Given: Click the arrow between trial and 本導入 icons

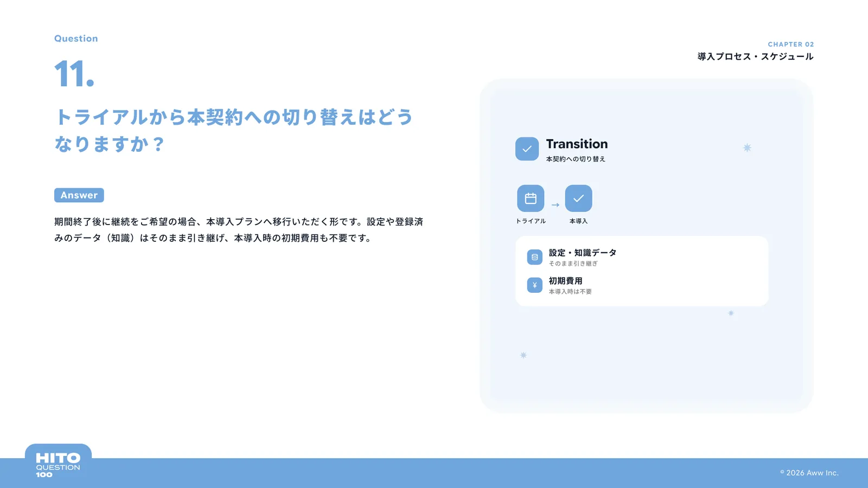Looking at the screenshot, I should click(x=555, y=205).
